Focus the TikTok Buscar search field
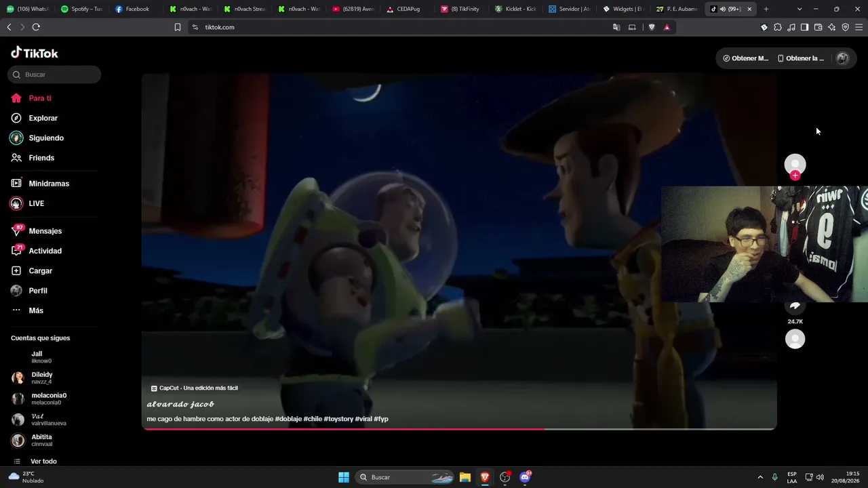Image resolution: width=868 pixels, height=488 pixels. (54, 75)
